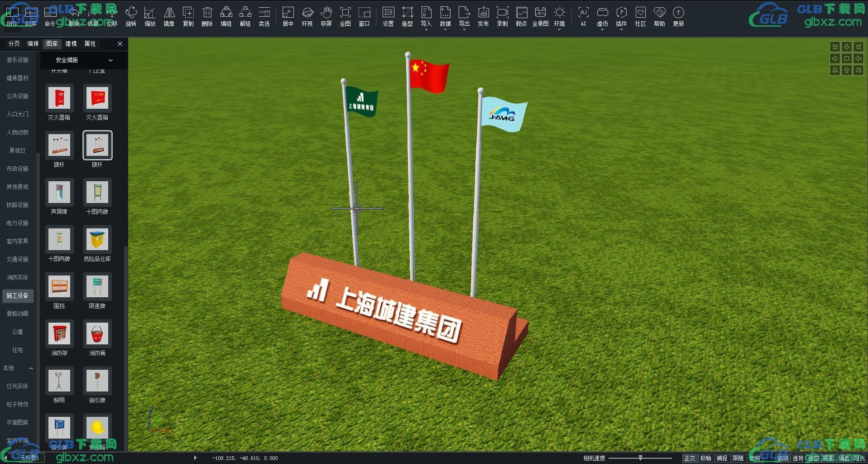Toggle 捕捉 (snap) in status bar
The width and height of the screenshot is (868, 464).
point(722,458)
